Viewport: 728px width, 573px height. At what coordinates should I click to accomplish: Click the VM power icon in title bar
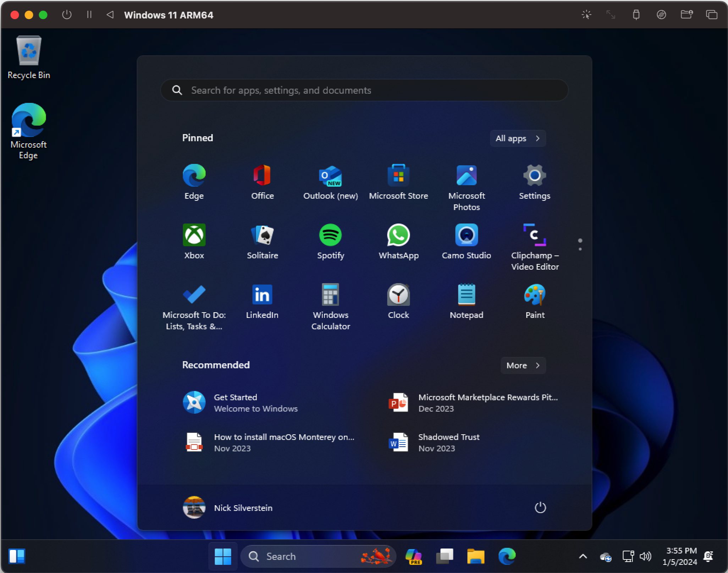coord(67,15)
